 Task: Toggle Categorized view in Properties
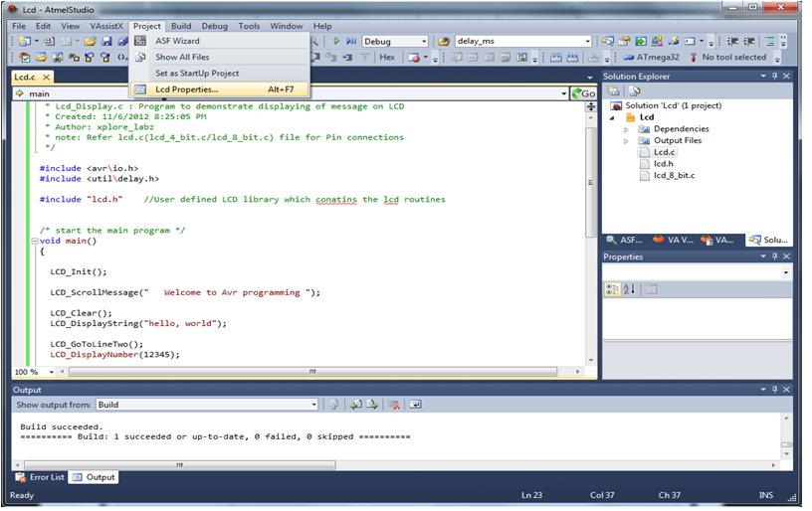coord(612,289)
